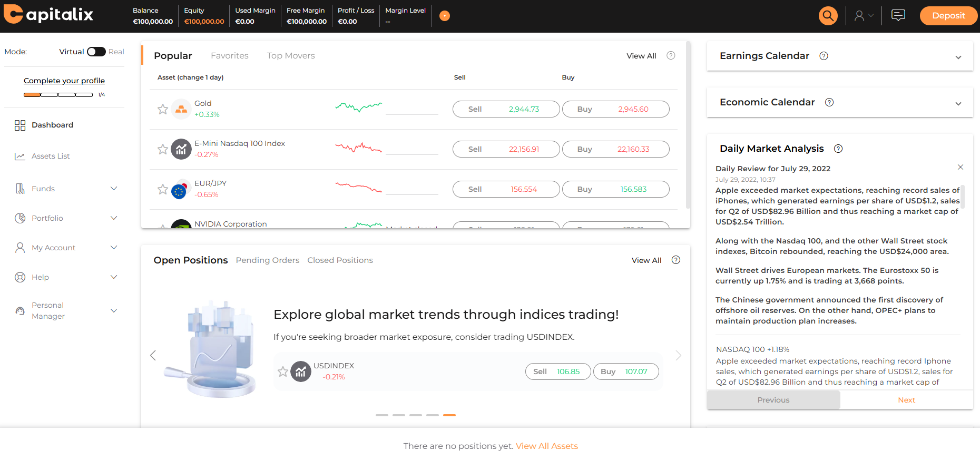Expand the Help menu chevron
This screenshot has width=980, height=460.
114,277
